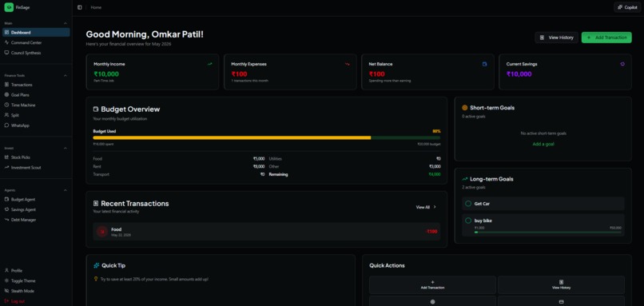Click the yellow Budget Used progress bar
Screen dimensions: 644x306
tap(232, 138)
